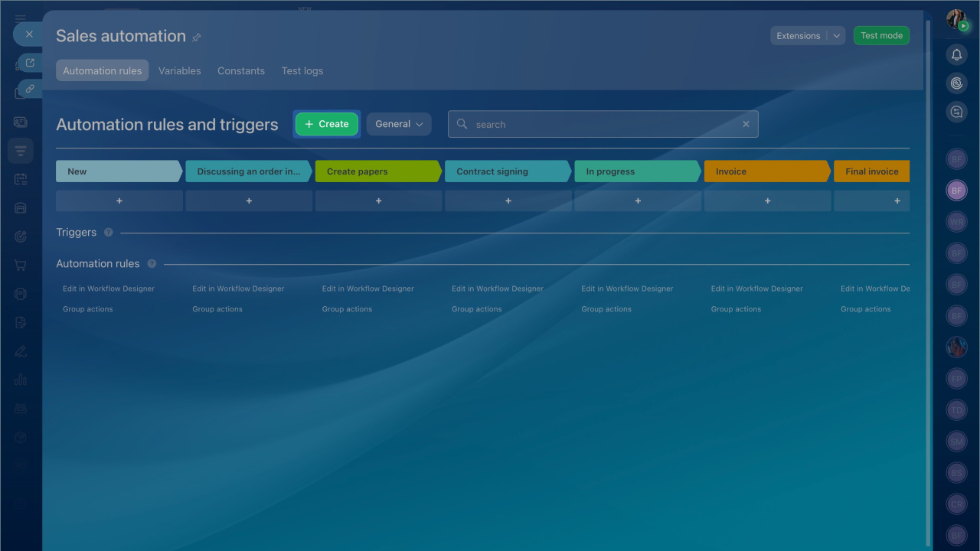This screenshot has width=980, height=551.
Task: Open Group actions under the New stage
Action: pyautogui.click(x=88, y=309)
